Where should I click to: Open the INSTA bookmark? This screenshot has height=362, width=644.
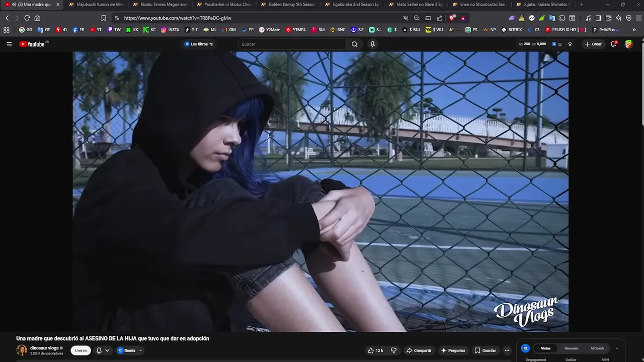coord(170,30)
